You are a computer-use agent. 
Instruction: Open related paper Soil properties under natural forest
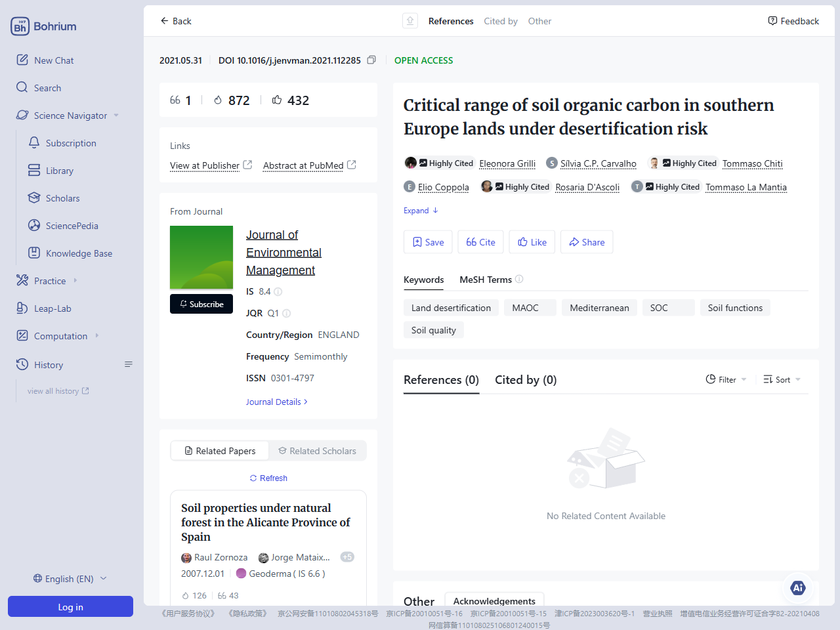click(265, 522)
